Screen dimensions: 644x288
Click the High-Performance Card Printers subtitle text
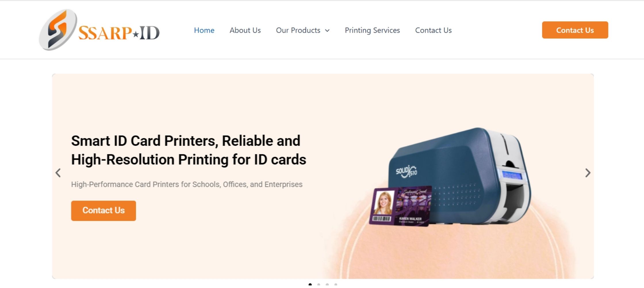[187, 184]
